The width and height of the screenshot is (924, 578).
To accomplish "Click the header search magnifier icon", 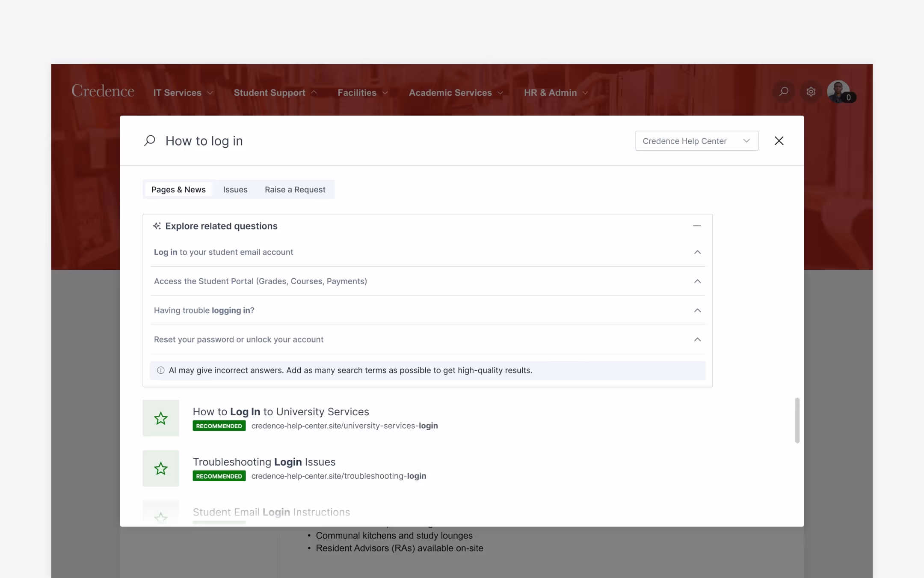I will coord(784,92).
